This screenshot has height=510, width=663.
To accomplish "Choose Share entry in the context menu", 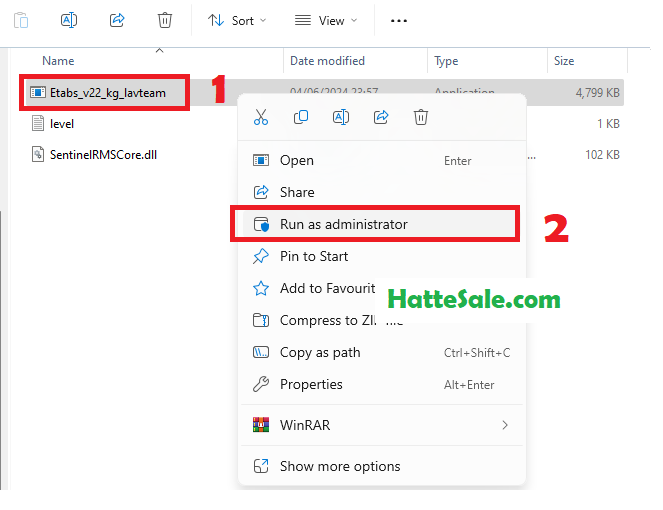I will [x=382, y=192].
